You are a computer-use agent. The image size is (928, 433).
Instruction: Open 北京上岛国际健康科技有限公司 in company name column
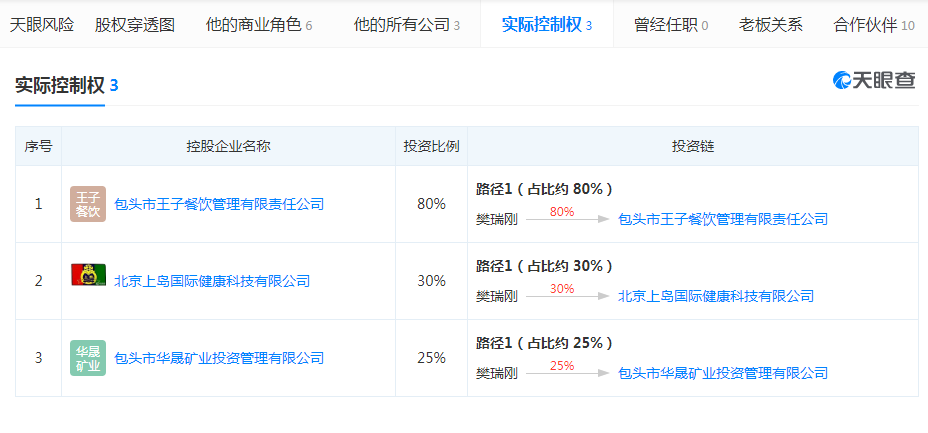pyautogui.click(x=212, y=281)
